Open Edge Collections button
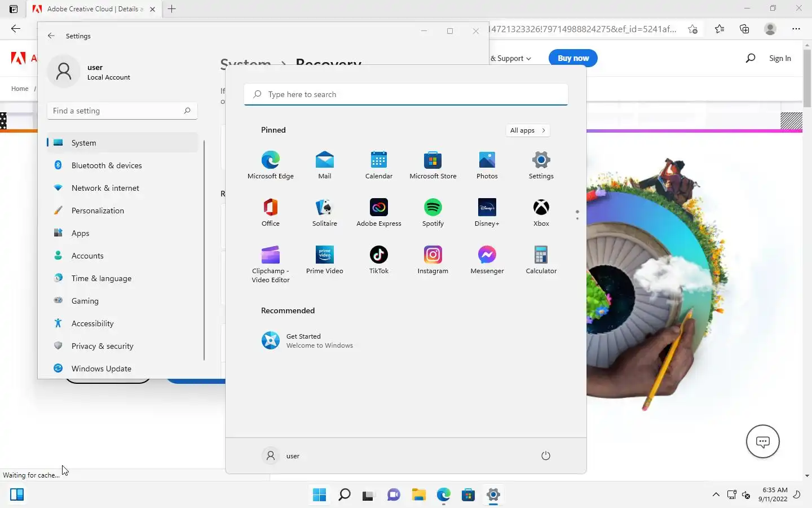 point(744,29)
